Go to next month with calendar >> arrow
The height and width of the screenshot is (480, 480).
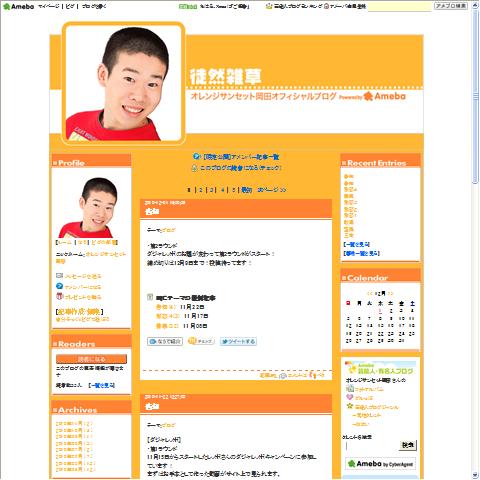click(390, 294)
